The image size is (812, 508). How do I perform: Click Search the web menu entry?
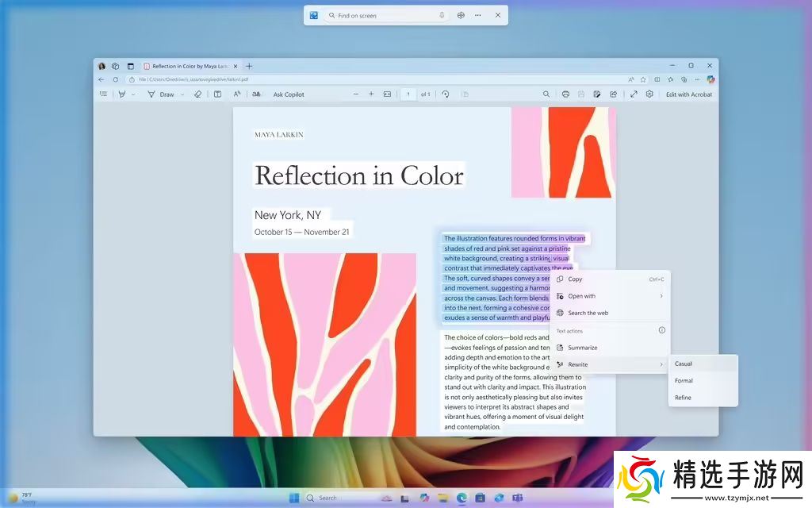pos(588,313)
